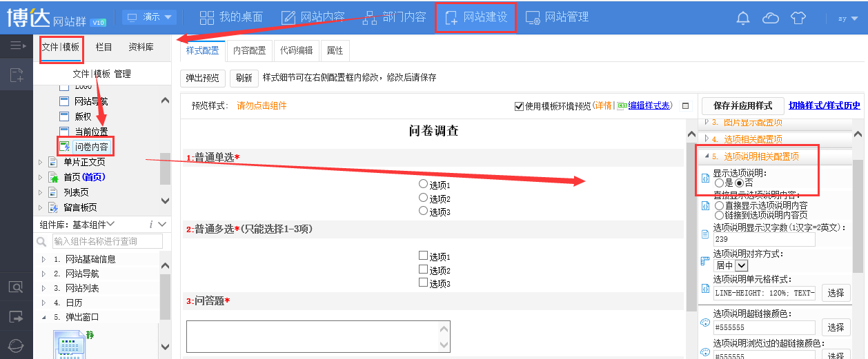
Task: Open the 演示 dropdown in header
Action: [150, 17]
